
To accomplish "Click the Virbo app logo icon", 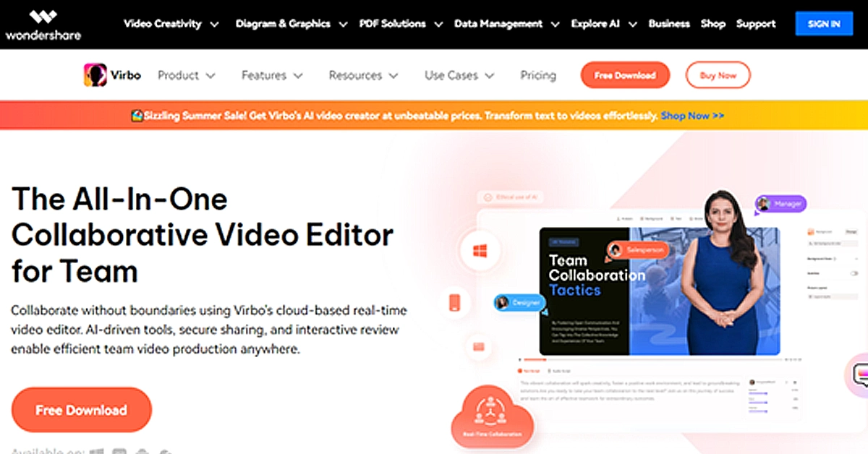I will point(95,75).
